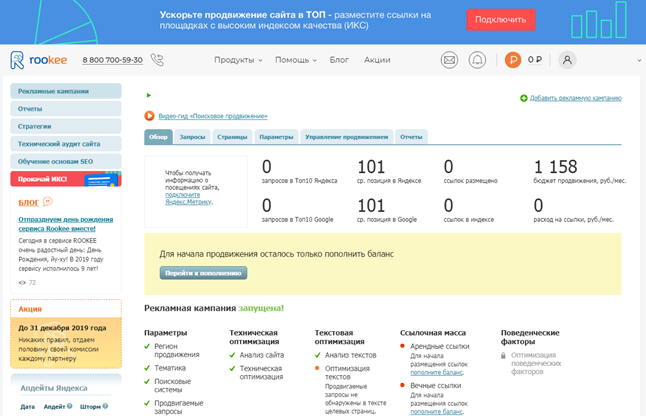Open blog post about Rookee birthday
The height and width of the screenshot is (416, 646).
point(66,224)
